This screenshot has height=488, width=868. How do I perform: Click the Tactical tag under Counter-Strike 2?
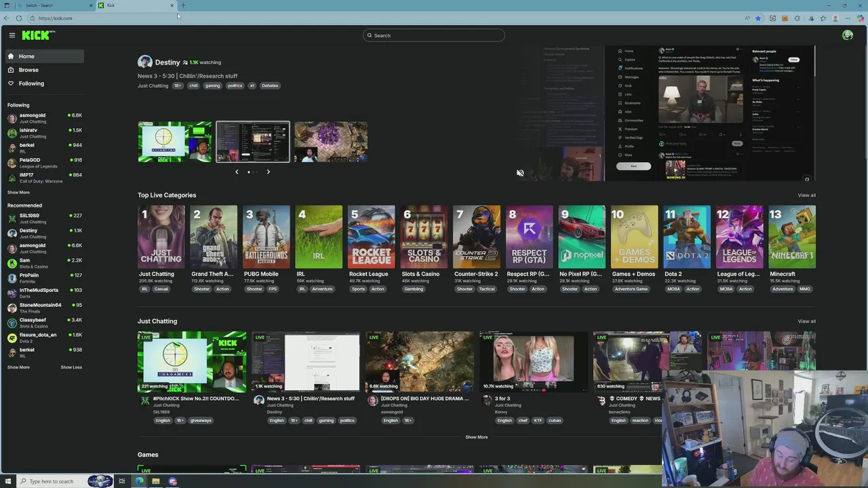(x=487, y=289)
